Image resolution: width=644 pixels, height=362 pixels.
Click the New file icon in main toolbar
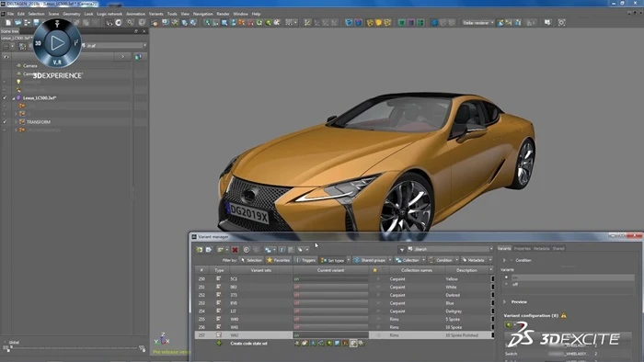(8, 23)
